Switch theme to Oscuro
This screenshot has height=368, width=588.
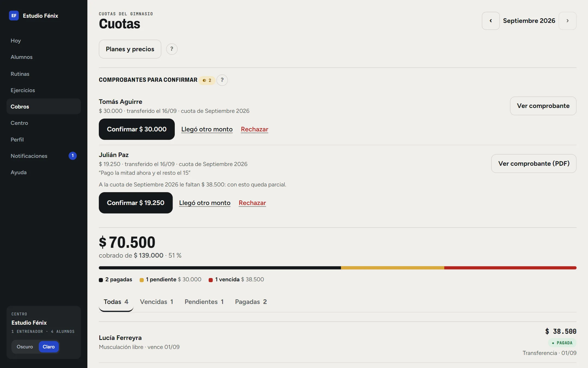click(x=25, y=347)
